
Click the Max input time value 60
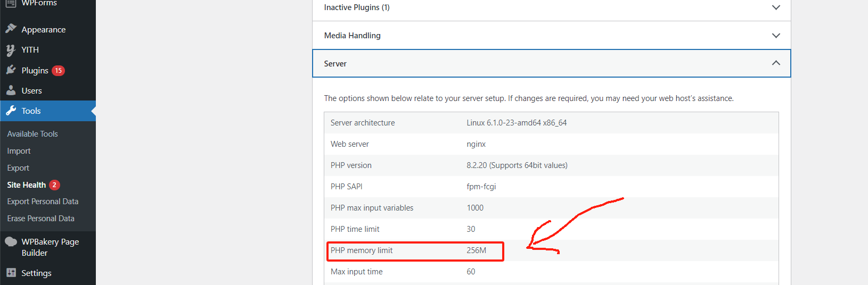(x=471, y=272)
